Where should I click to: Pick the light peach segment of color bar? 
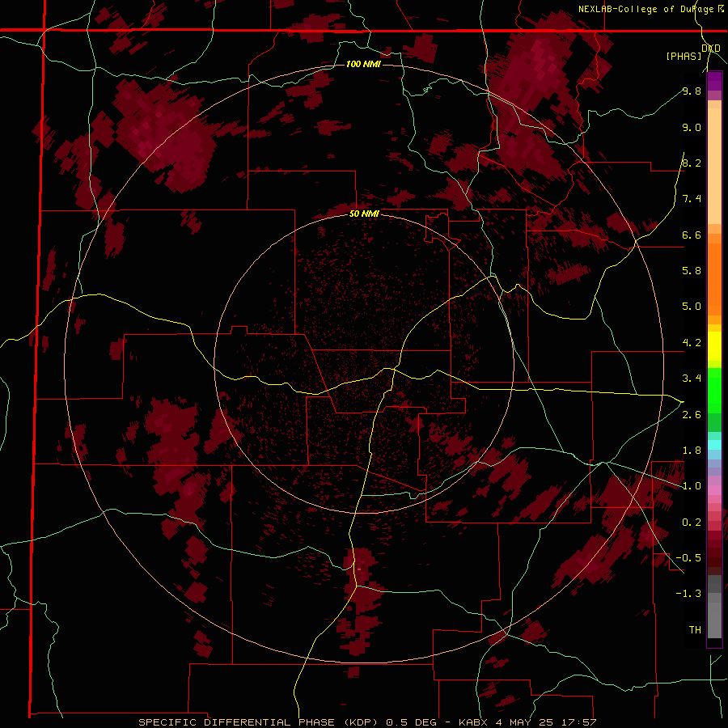tap(714, 166)
